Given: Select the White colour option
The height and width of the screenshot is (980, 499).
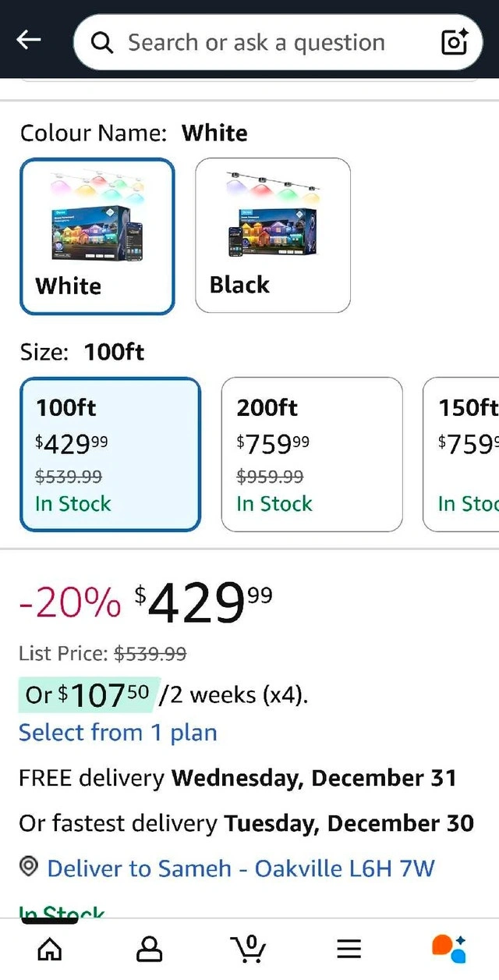Looking at the screenshot, I should point(97,236).
